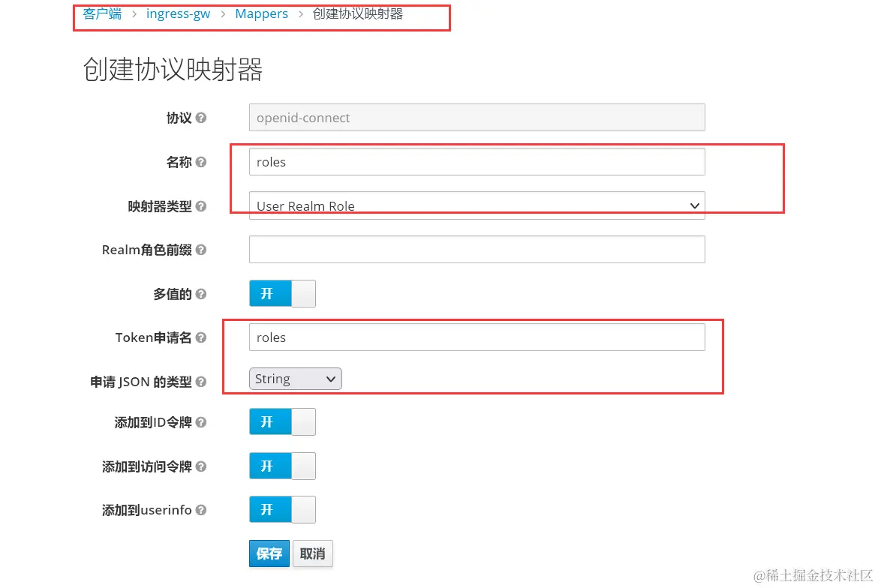Click the help icon next to 多值的
878x588 pixels.
tap(201, 294)
